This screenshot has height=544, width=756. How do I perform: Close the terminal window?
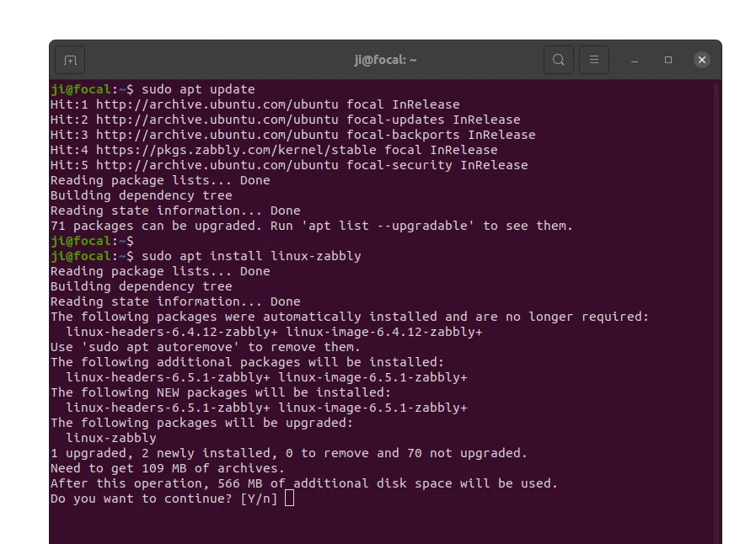pyautogui.click(x=701, y=60)
